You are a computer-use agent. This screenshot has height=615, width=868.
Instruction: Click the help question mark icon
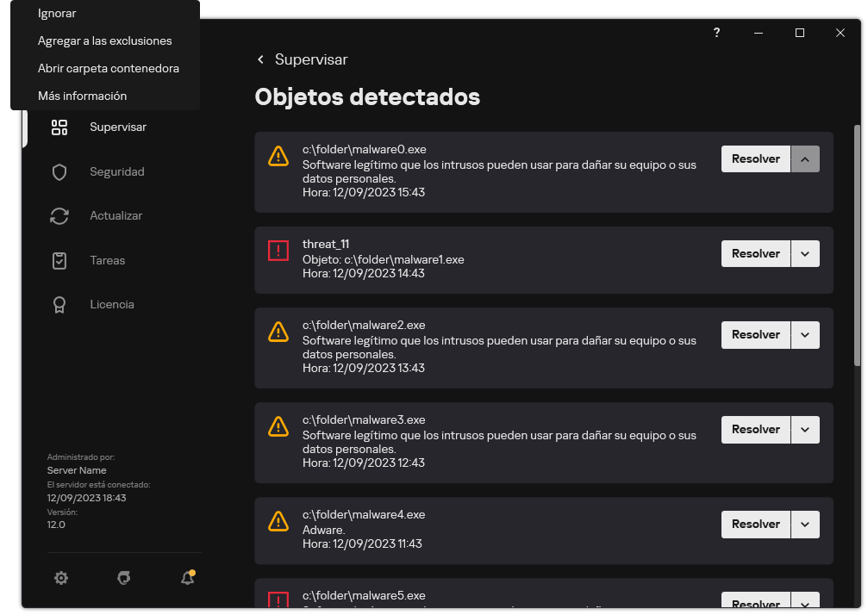716,33
